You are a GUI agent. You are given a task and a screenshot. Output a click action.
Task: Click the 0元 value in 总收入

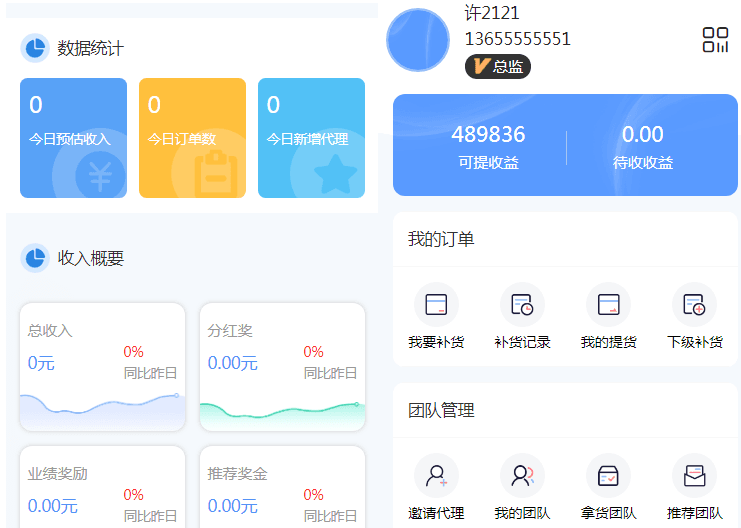pyautogui.click(x=41, y=363)
